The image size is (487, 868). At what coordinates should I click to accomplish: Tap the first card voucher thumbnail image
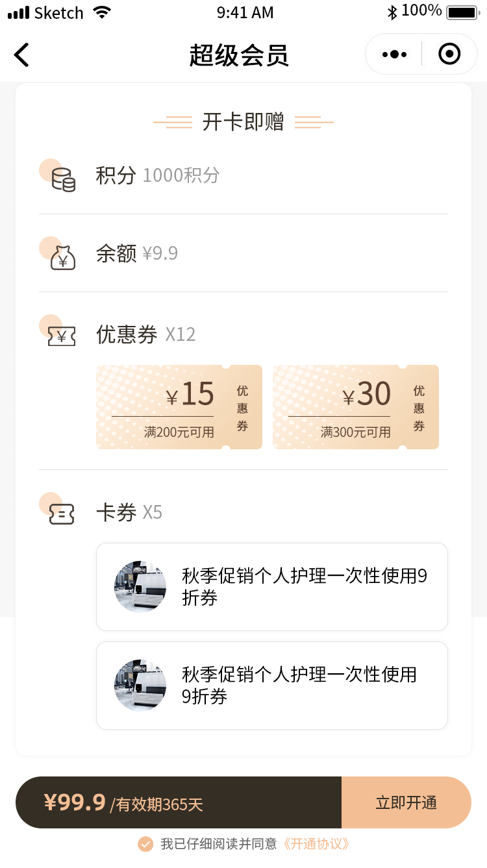(140, 587)
